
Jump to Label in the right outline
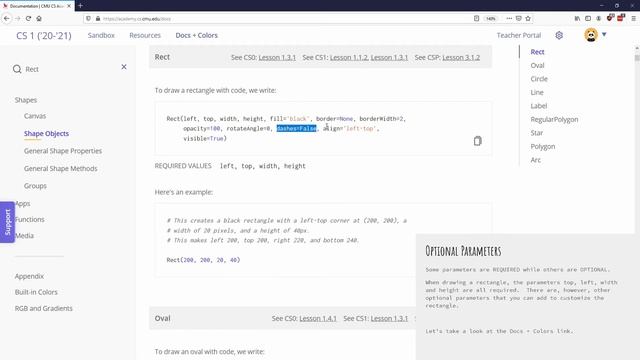click(x=538, y=106)
